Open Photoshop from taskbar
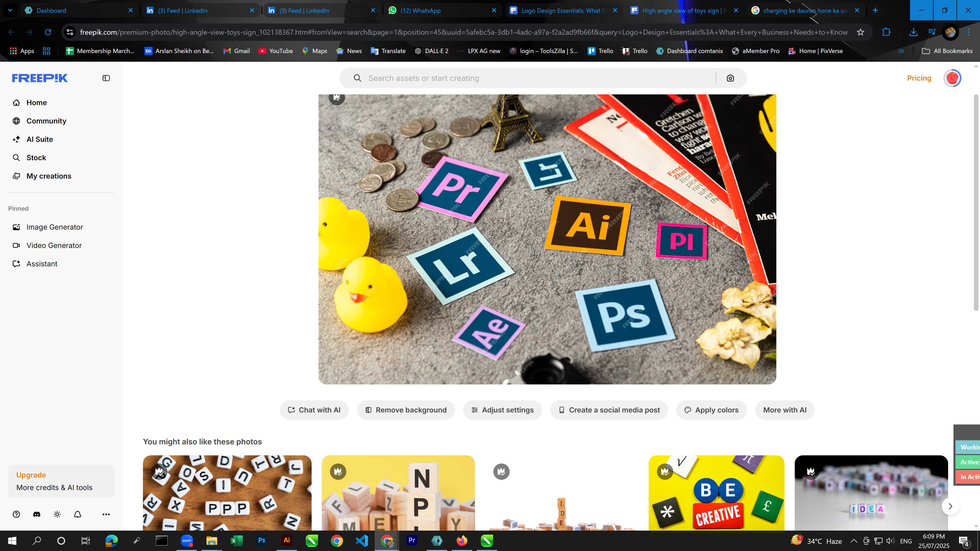Image resolution: width=980 pixels, height=551 pixels. (x=262, y=540)
